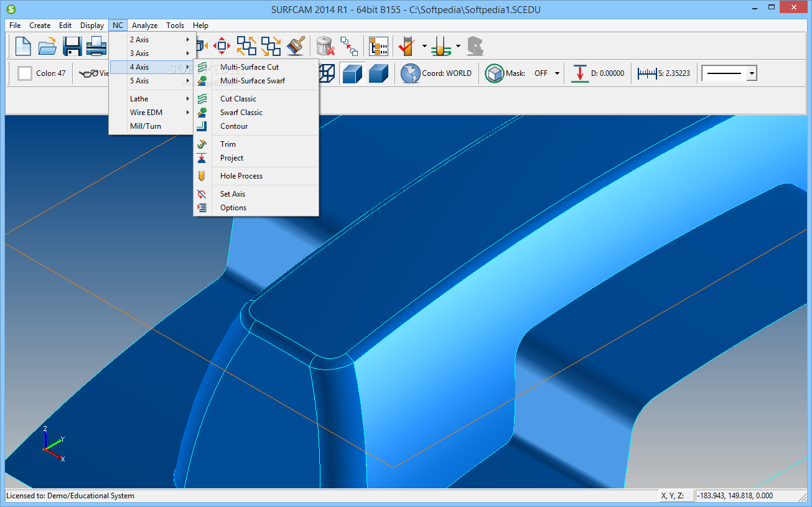
Task: Open the Mask OFF dropdown arrow
Action: [x=557, y=73]
